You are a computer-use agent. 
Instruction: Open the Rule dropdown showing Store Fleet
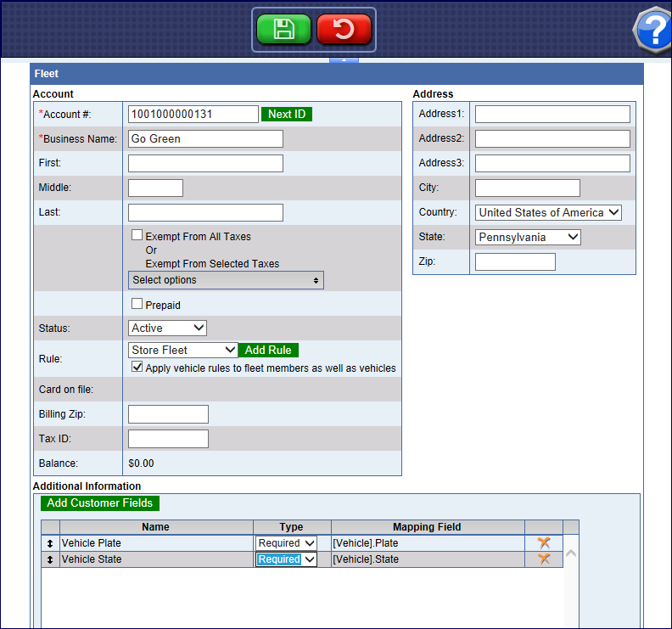pos(182,350)
